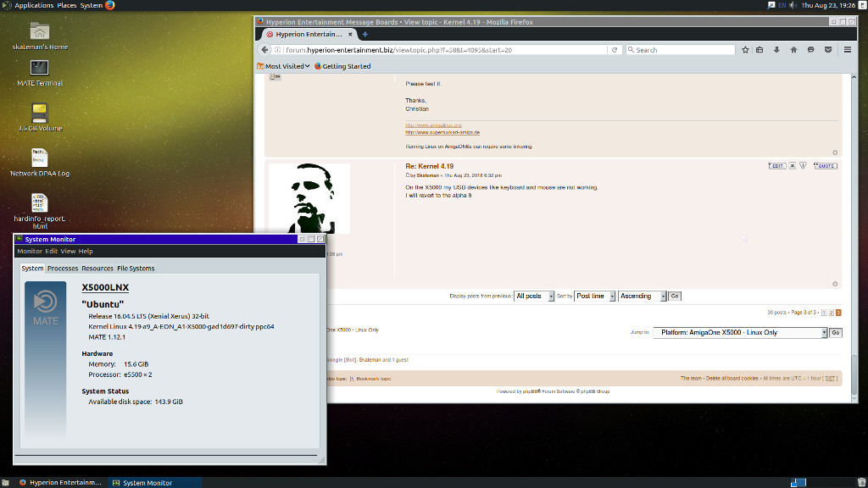Click the site info icon in address bar

coord(278,50)
